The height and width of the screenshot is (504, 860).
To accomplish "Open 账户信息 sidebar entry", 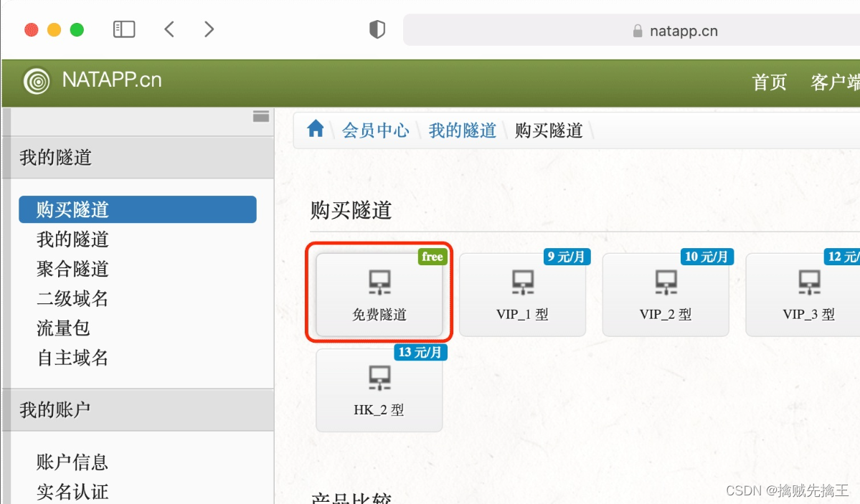I will [72, 462].
